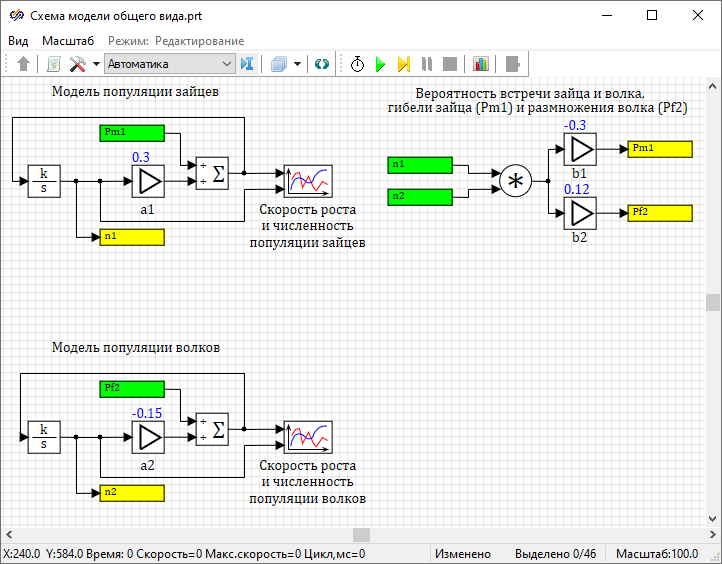Open the Масштаб menu
The image size is (722, 564).
[x=68, y=40]
